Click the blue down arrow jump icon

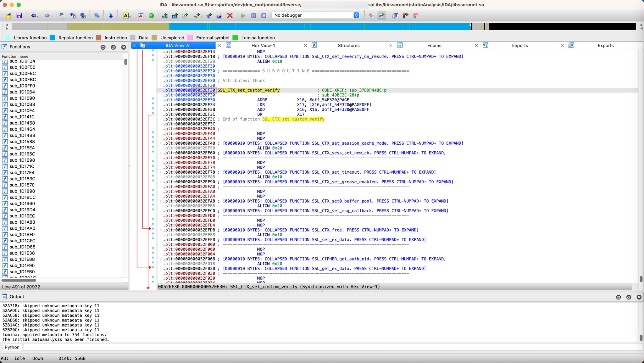pos(110,15)
